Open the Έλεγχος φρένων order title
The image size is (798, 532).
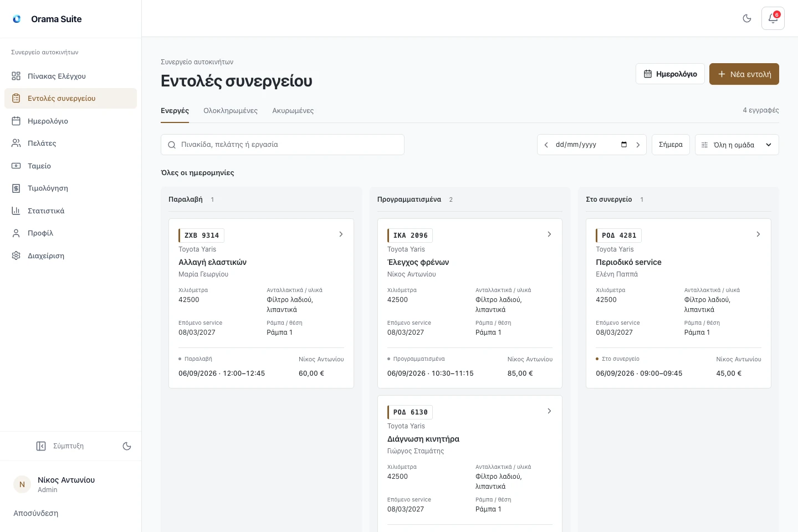[x=418, y=262]
